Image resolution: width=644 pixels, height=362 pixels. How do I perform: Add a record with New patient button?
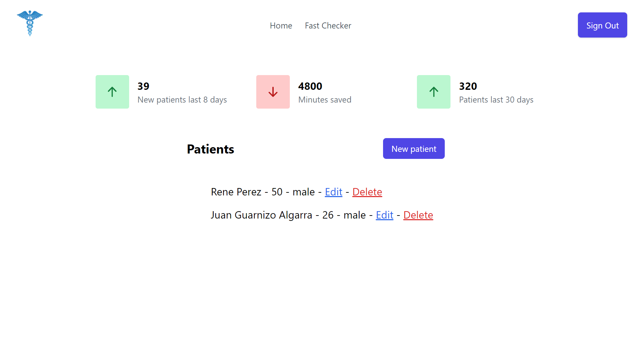click(x=414, y=148)
